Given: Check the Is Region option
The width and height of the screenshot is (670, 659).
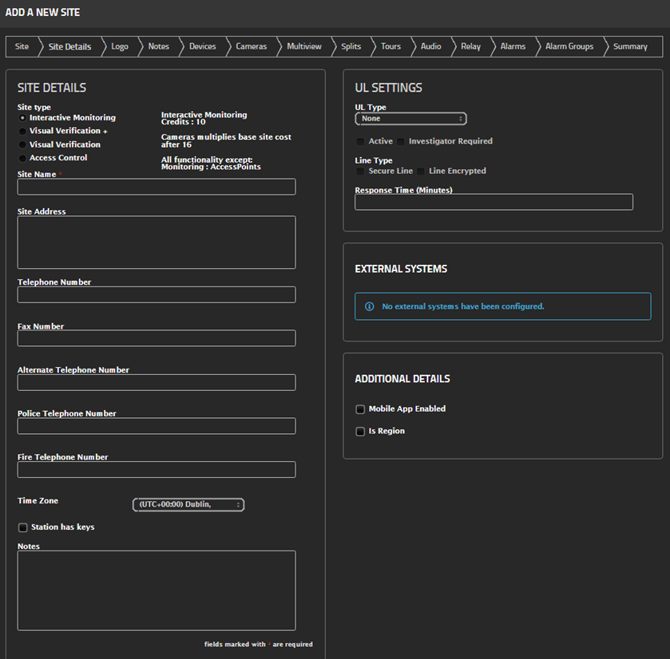Looking at the screenshot, I should [360, 432].
